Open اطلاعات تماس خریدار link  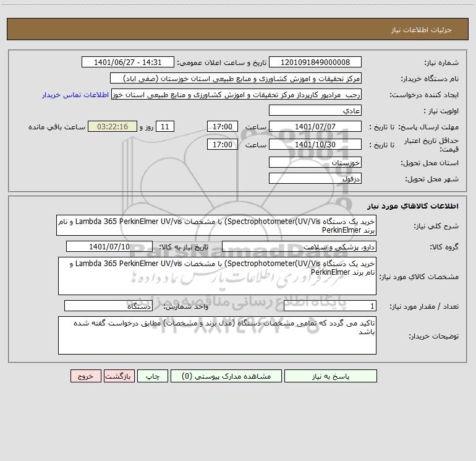(x=75, y=95)
